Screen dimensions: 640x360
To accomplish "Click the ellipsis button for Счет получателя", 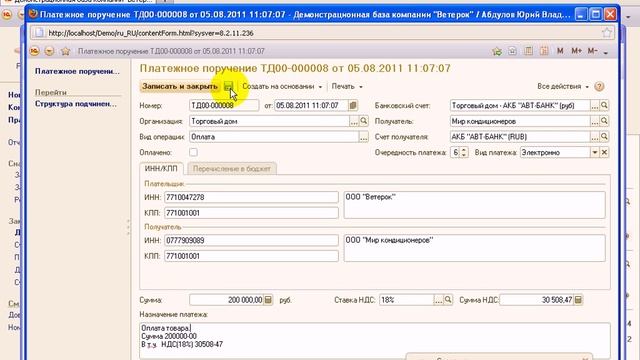I will coord(595,137).
